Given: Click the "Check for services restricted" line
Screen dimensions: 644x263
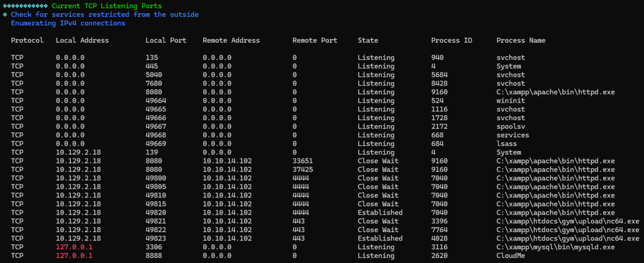Looking at the screenshot, I should pos(104,14).
